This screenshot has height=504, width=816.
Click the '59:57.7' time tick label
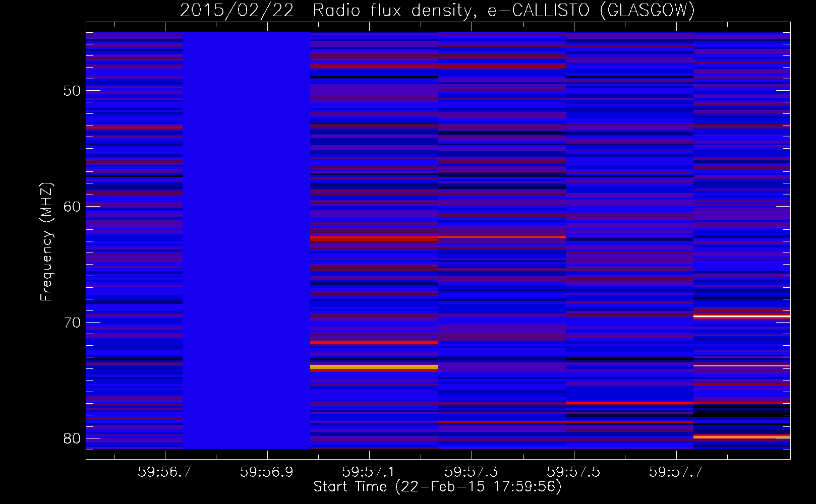point(676,472)
